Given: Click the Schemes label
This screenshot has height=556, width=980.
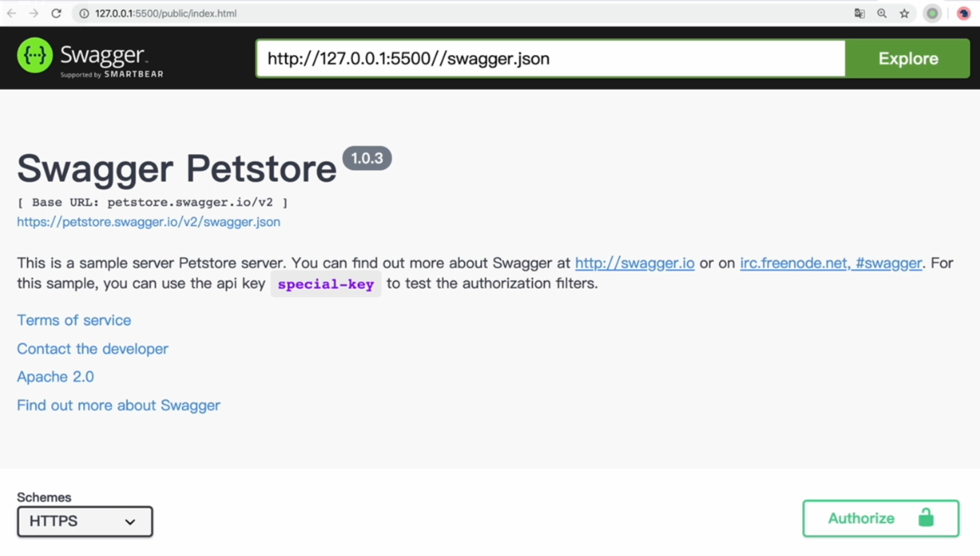Looking at the screenshot, I should click(44, 498).
